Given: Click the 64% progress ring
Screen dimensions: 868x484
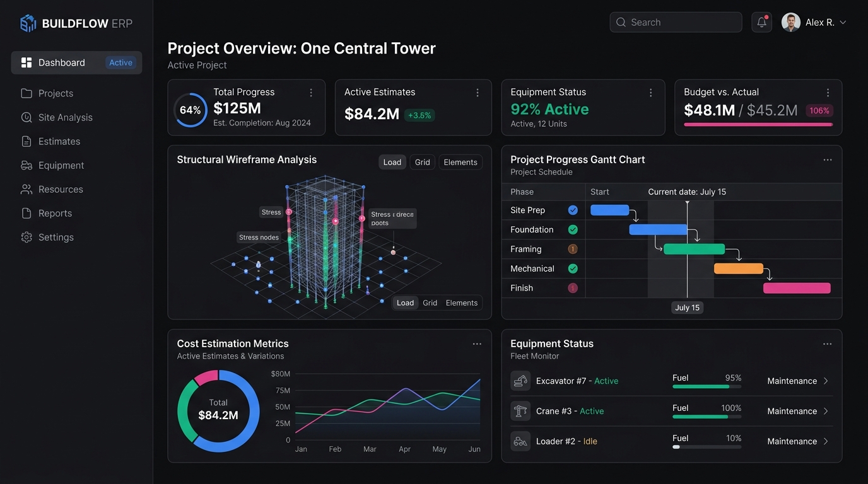Looking at the screenshot, I should (x=191, y=110).
